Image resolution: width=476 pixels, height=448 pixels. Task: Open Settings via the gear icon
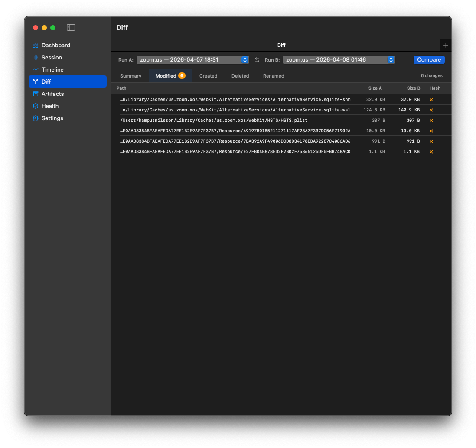pyautogui.click(x=52, y=118)
